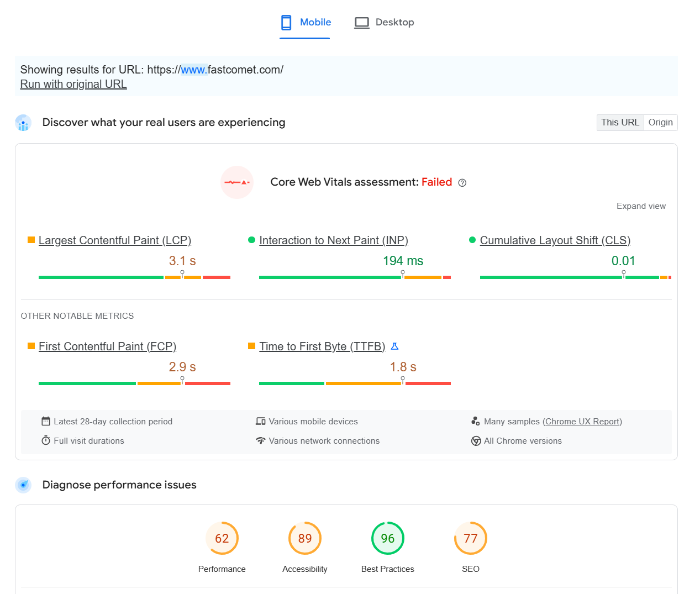Click the TTFB distribution bar
Image resolution: width=700 pixels, height=594 pixels.
(x=355, y=383)
